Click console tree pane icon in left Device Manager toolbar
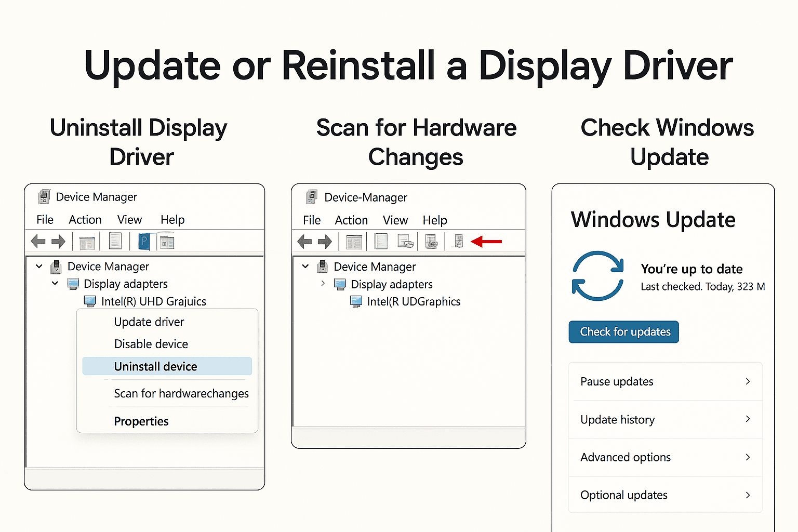 87,242
